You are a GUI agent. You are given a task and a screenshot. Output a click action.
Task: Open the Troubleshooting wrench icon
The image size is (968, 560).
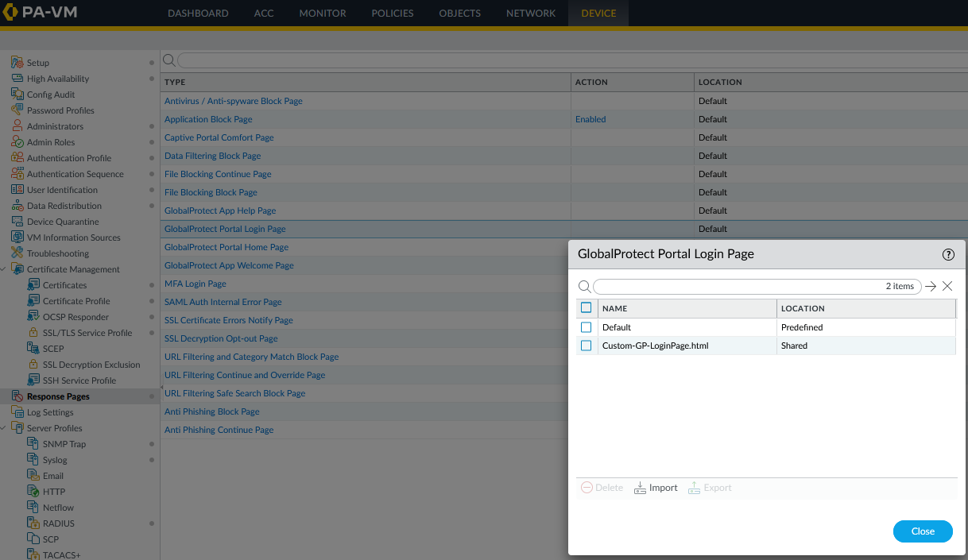click(16, 253)
